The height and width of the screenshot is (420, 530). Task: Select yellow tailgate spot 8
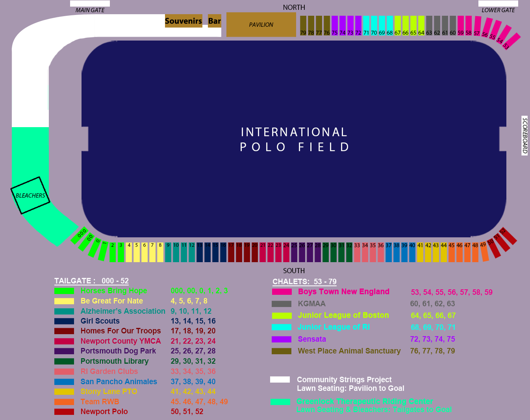tap(160, 252)
